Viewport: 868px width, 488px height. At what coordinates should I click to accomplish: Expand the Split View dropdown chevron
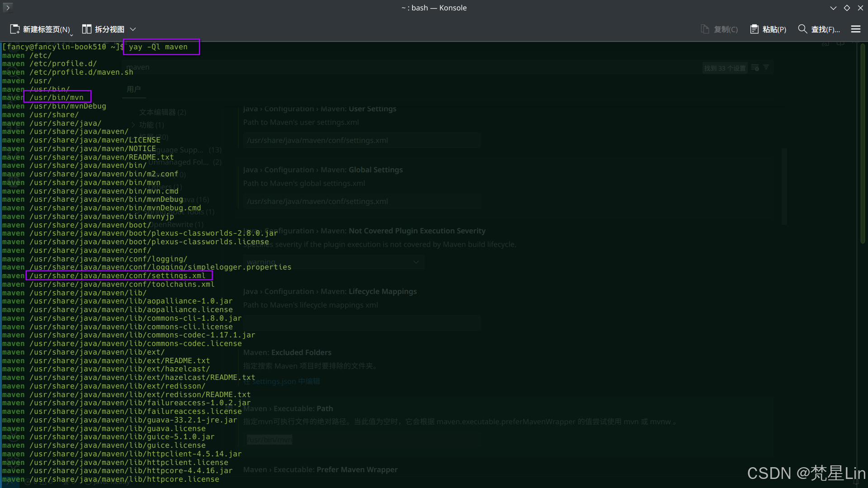[x=133, y=29]
